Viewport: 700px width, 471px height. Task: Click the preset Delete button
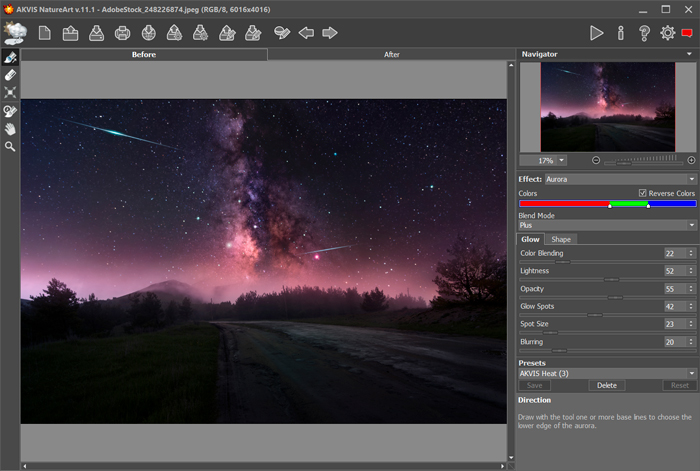607,385
